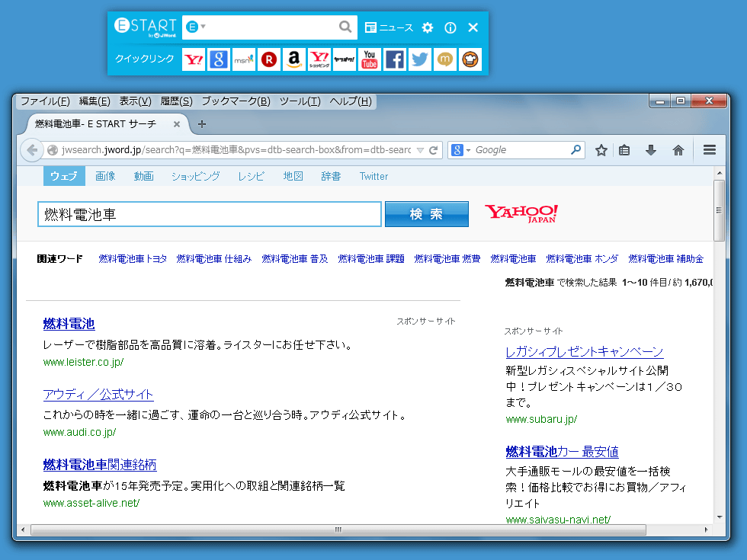Open the ヘルプ(H) menu
This screenshot has height=560, width=747.
[x=351, y=101]
